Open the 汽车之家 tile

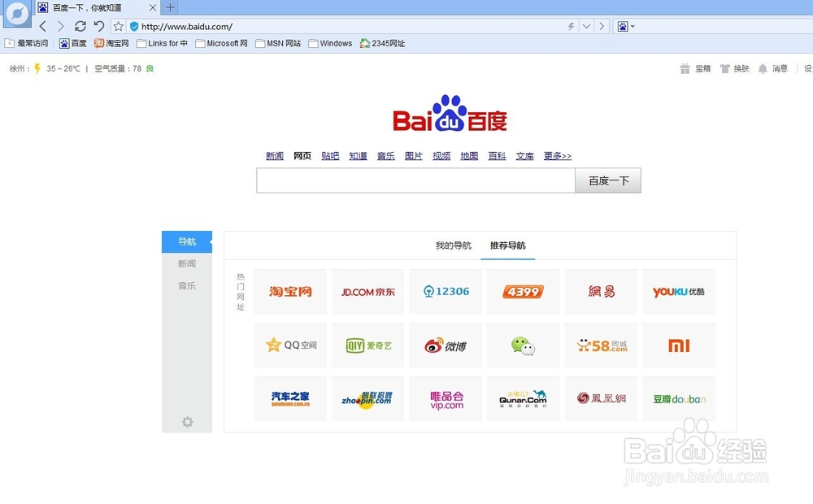click(290, 399)
